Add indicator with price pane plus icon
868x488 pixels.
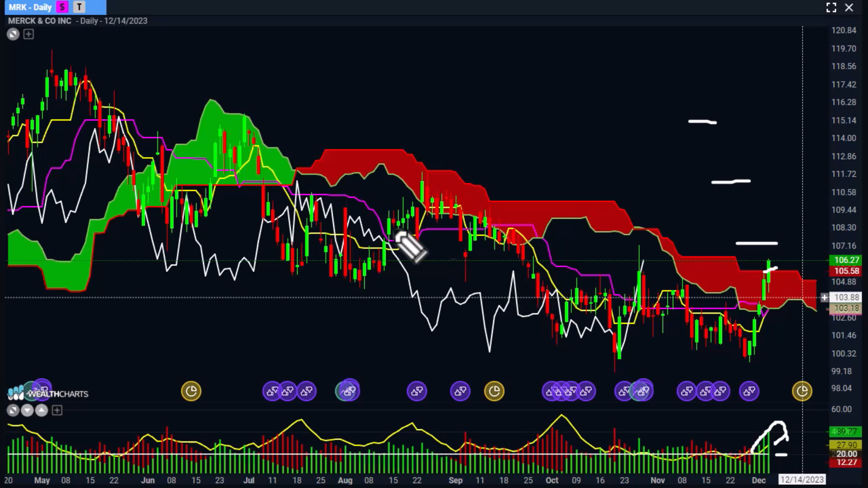pyautogui.click(x=28, y=34)
